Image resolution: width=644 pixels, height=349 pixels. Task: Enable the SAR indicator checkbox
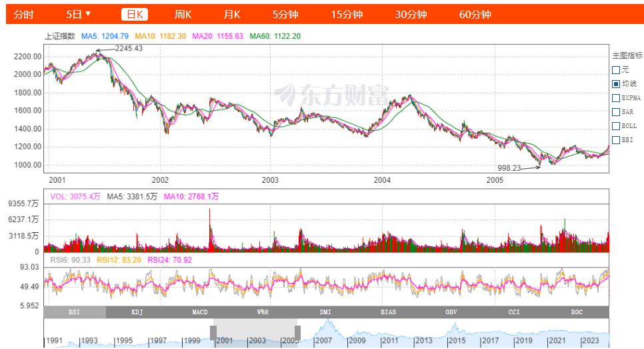pyautogui.click(x=615, y=112)
